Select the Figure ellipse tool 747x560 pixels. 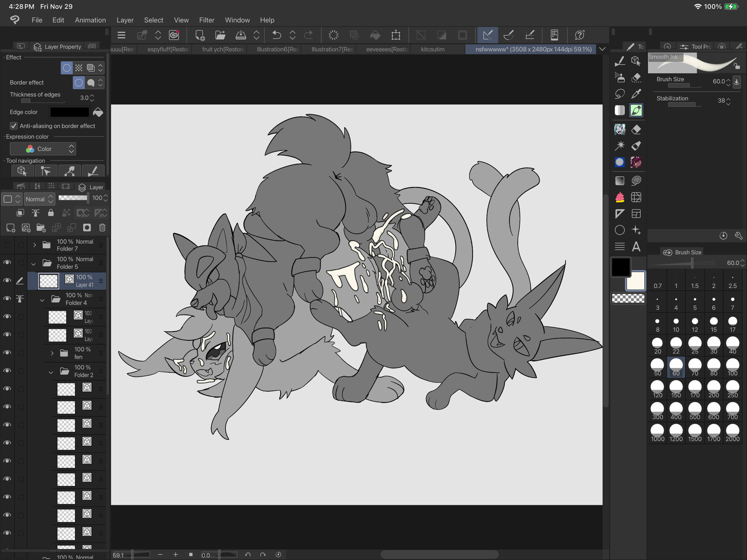(620, 230)
